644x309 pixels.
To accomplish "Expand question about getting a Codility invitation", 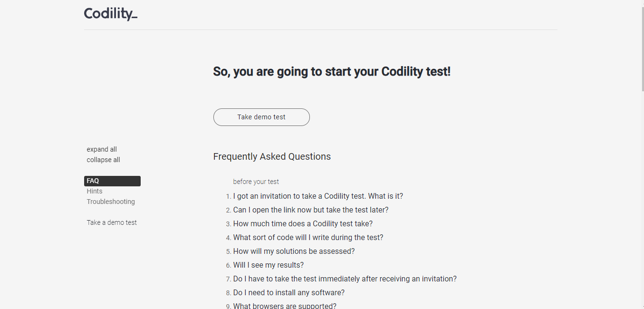I will 318,196.
